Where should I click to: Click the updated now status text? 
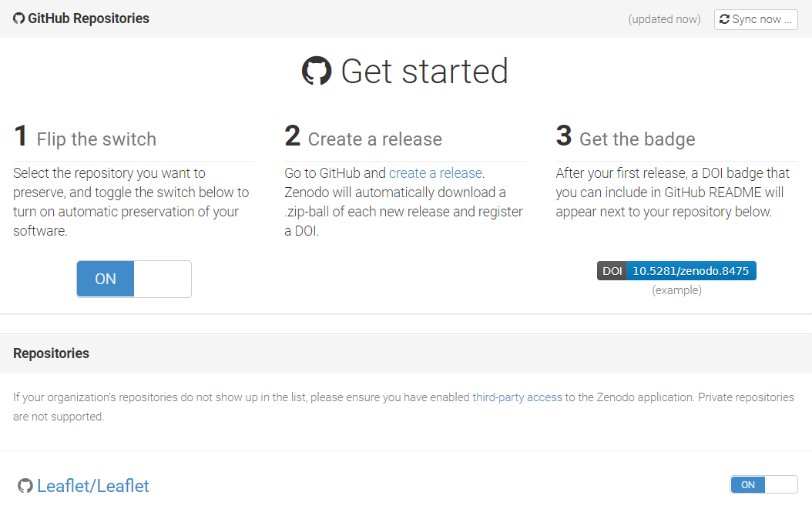pyautogui.click(x=664, y=18)
